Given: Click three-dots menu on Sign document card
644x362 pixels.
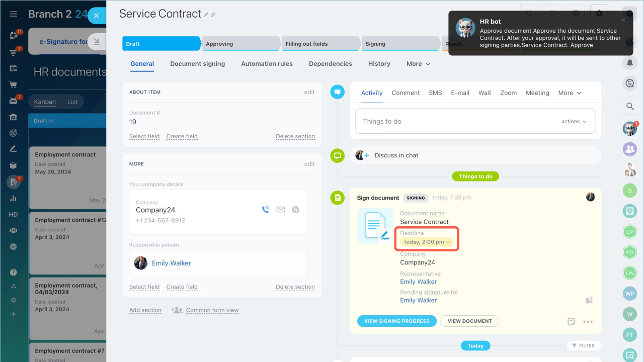Looking at the screenshot, I should [x=588, y=322].
